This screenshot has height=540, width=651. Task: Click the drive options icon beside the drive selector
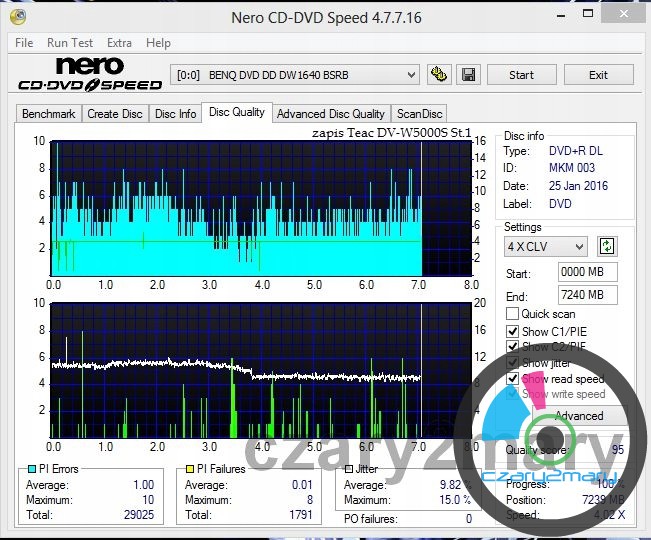point(438,75)
